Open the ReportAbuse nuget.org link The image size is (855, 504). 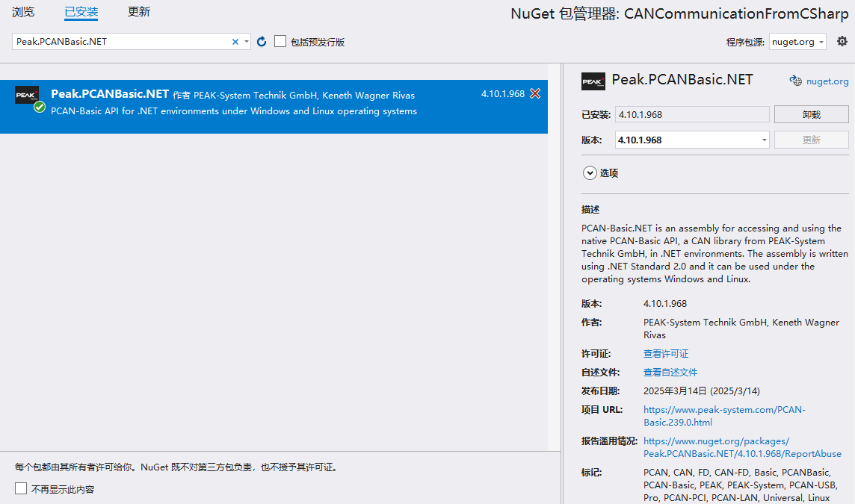[742, 447]
